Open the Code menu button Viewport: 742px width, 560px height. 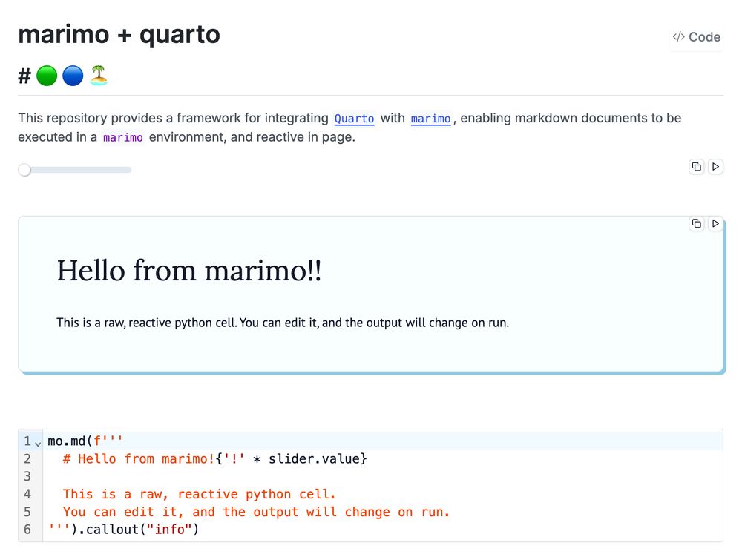click(x=696, y=37)
